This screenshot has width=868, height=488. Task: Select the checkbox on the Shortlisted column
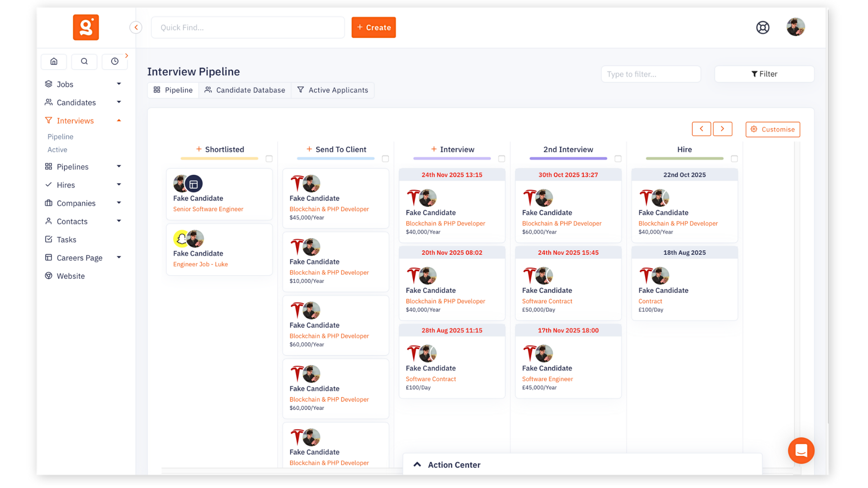tap(269, 159)
